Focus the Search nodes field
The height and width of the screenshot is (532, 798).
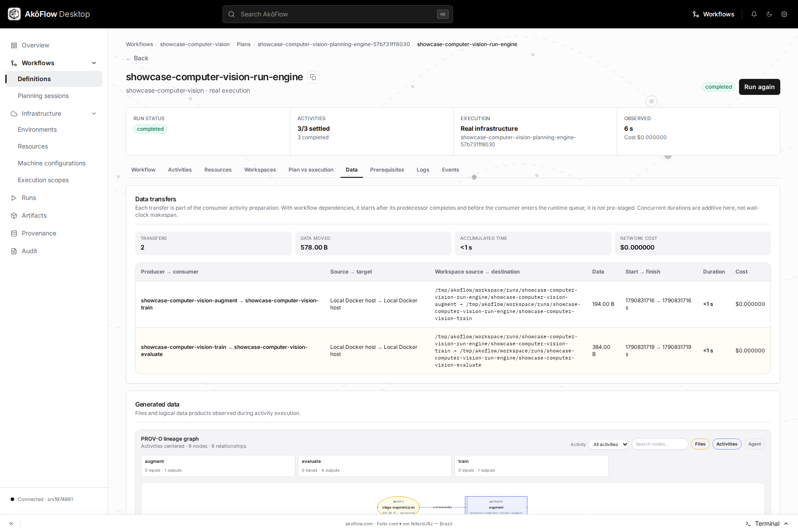pyautogui.click(x=660, y=444)
